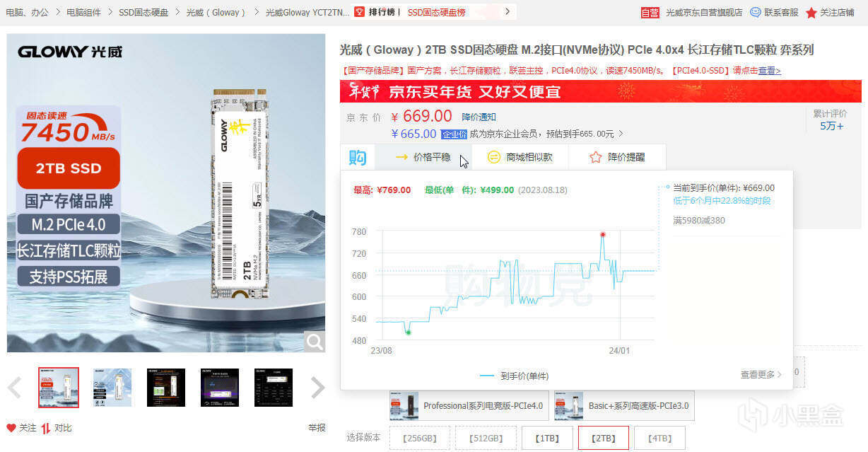Click 对比 compare icon
868x452 pixels.
pos(46,428)
